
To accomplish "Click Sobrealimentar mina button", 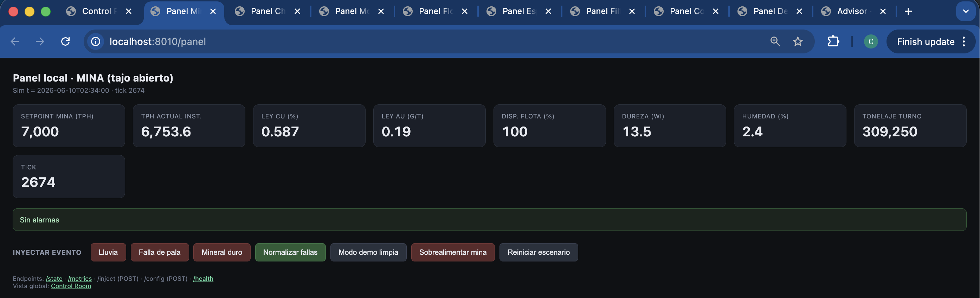I will [x=453, y=252].
